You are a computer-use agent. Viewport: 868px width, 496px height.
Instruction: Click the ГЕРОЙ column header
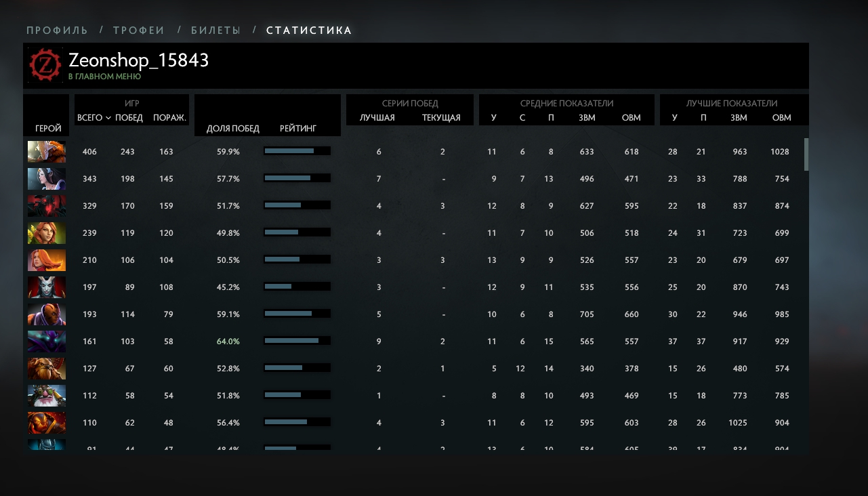click(x=48, y=128)
